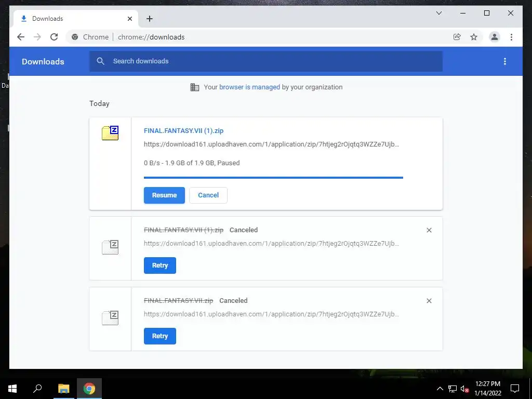Click the '0 B/s - 1.9 GB of 1.9 GB, Paused' status
This screenshot has width=532, height=399.
click(192, 163)
